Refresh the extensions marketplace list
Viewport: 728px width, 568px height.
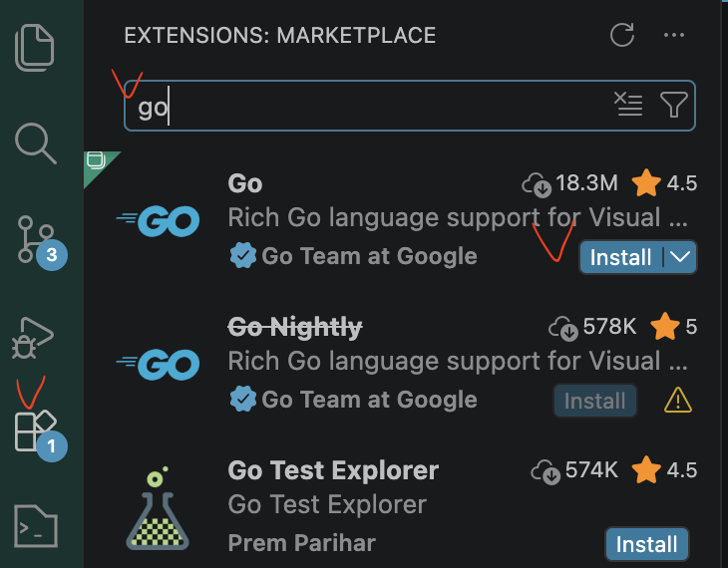pyautogui.click(x=622, y=36)
